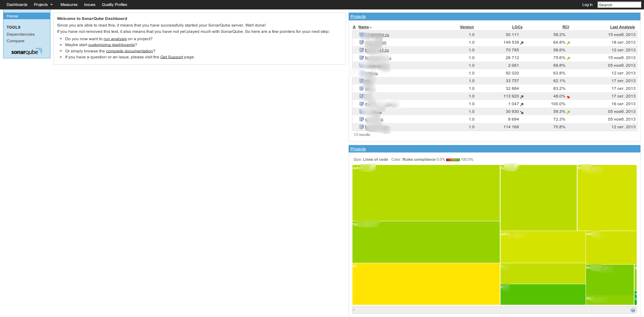Click the trend arrow beside 149 539 LOCs
644x317 pixels.
(522, 43)
